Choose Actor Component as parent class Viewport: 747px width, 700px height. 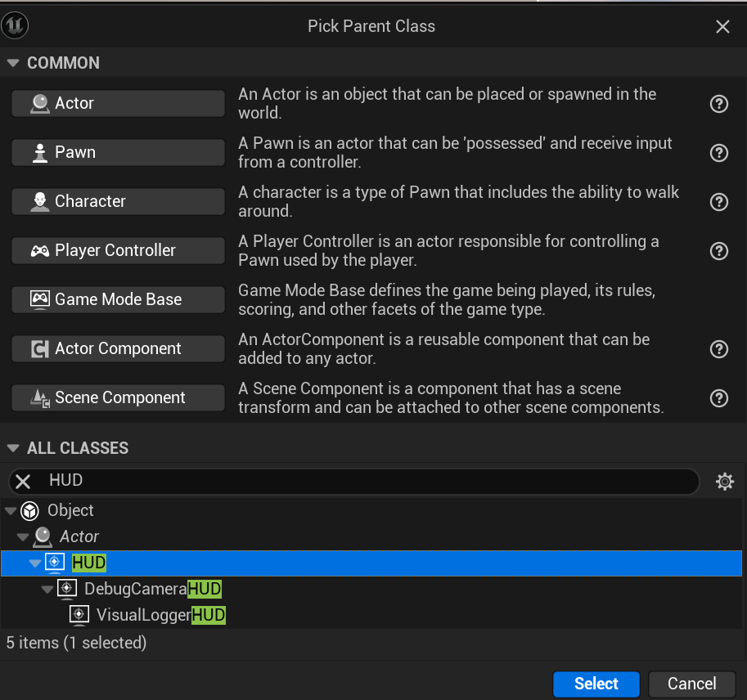(118, 348)
